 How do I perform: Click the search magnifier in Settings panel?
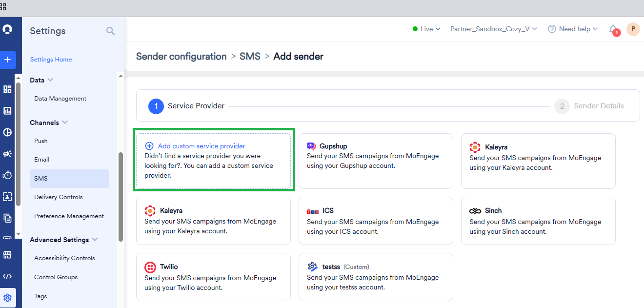click(x=111, y=31)
